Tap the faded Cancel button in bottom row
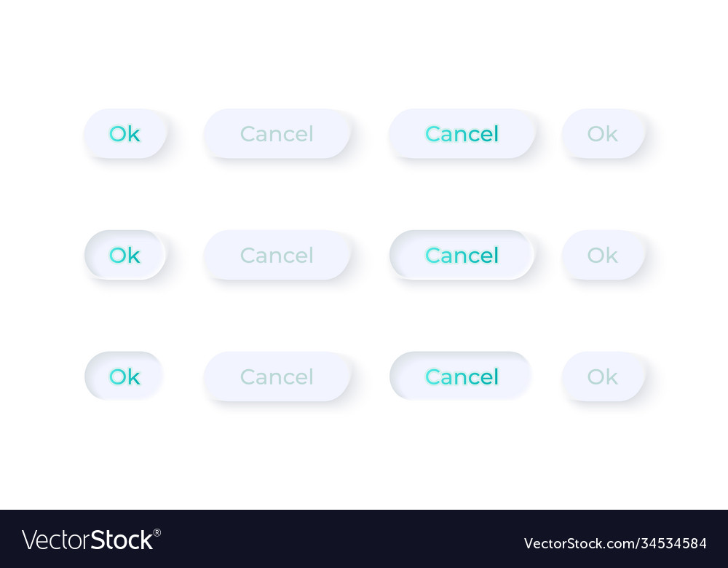The image size is (728, 568). [x=277, y=376]
